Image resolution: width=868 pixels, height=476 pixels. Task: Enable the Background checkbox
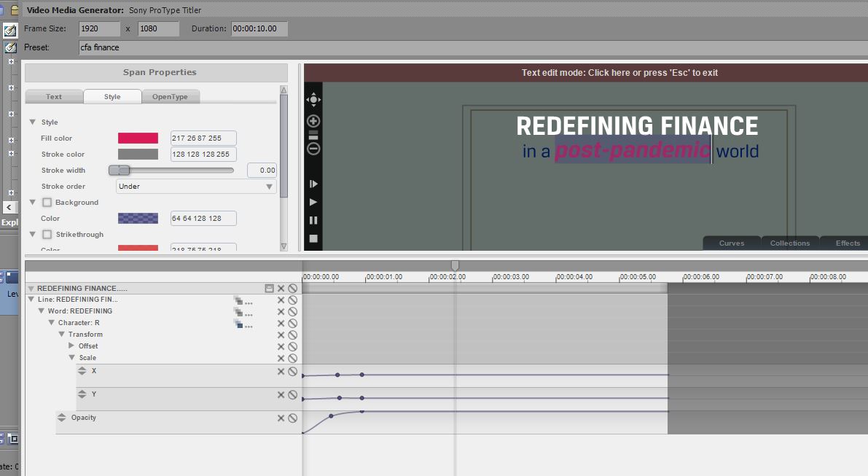tap(47, 203)
